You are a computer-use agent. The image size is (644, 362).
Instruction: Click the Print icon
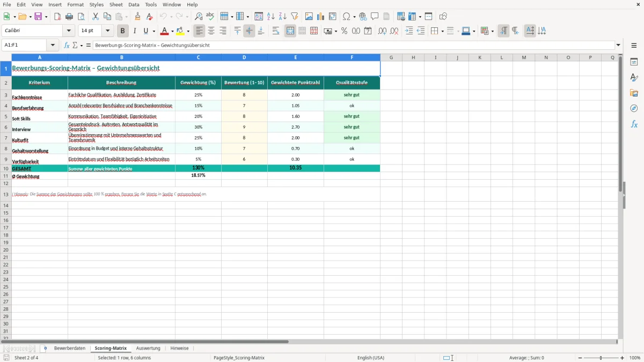tap(69, 17)
